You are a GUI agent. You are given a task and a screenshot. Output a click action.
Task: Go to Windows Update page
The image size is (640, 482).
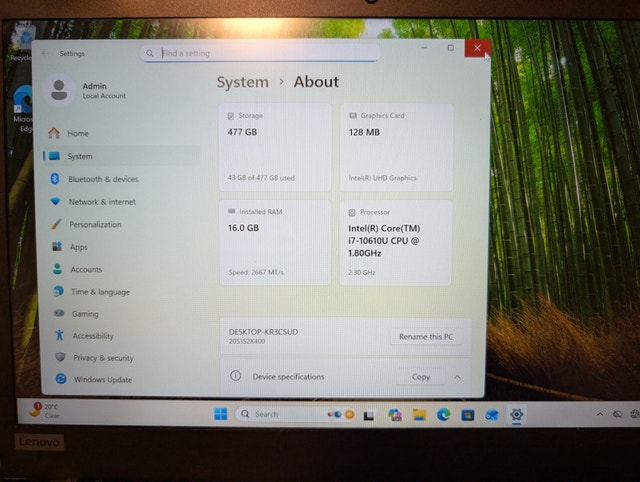pyautogui.click(x=122, y=379)
